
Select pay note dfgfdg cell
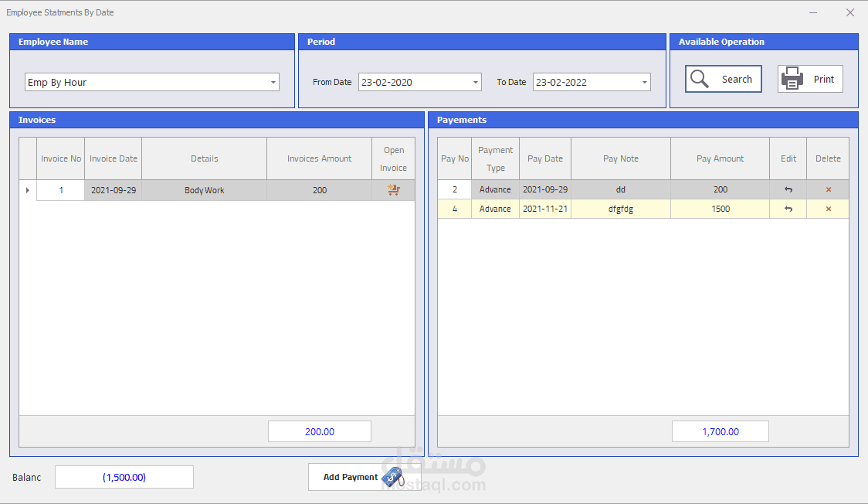tap(621, 209)
